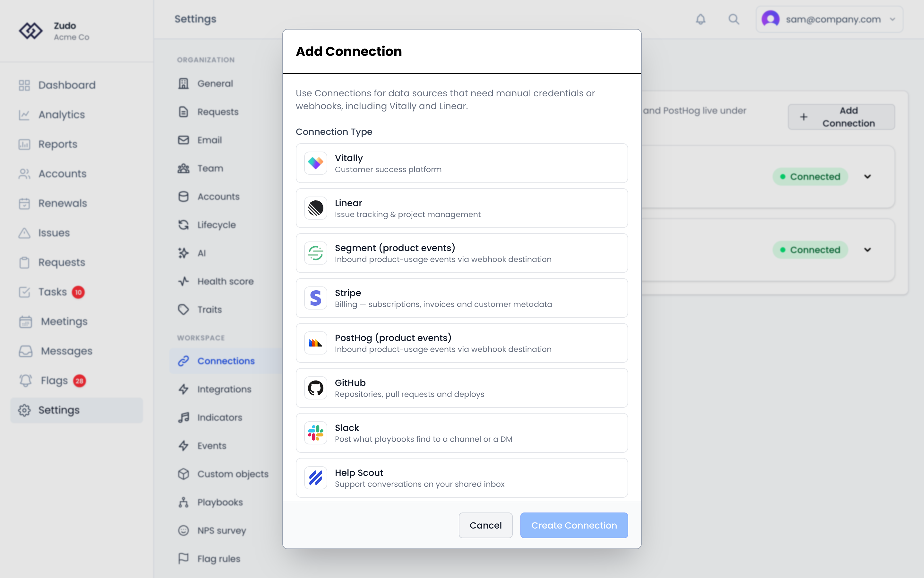Viewport: 924px width, 578px height.
Task: Click the Meetings calendar icon
Action: point(26,321)
